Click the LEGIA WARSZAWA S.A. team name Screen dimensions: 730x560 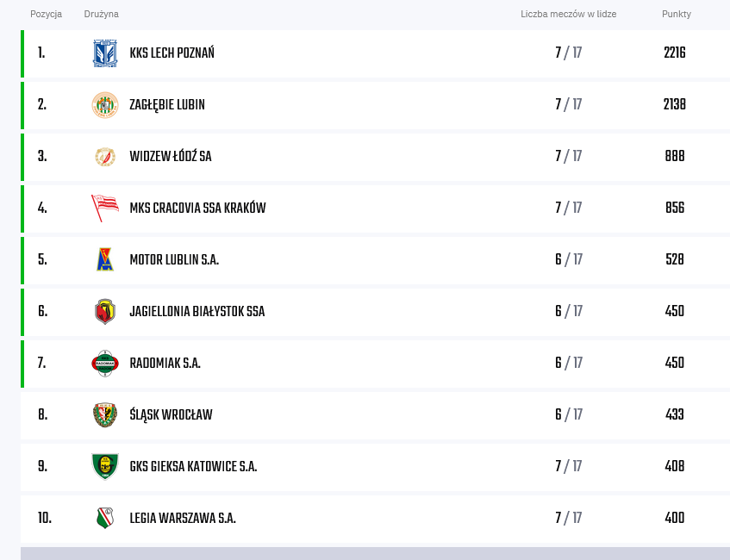tap(183, 518)
